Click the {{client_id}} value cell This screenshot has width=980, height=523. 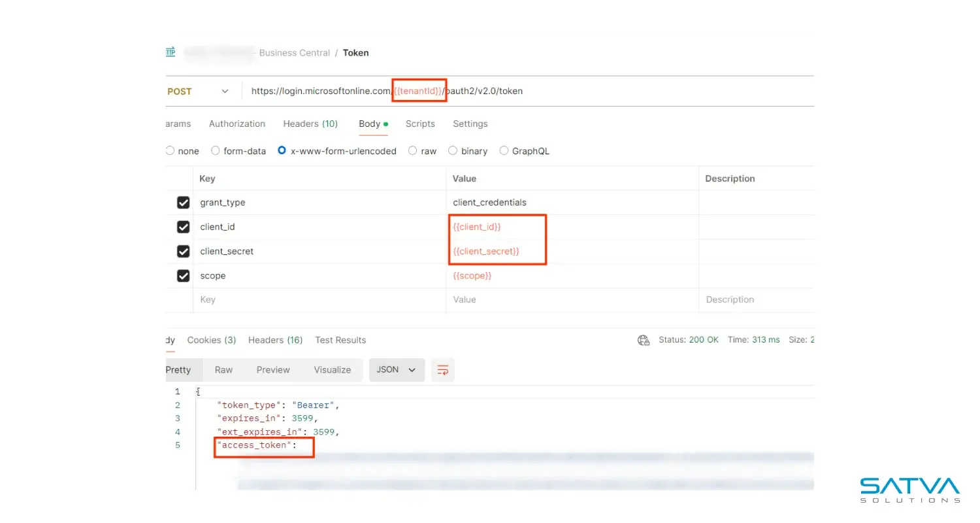[572, 227]
